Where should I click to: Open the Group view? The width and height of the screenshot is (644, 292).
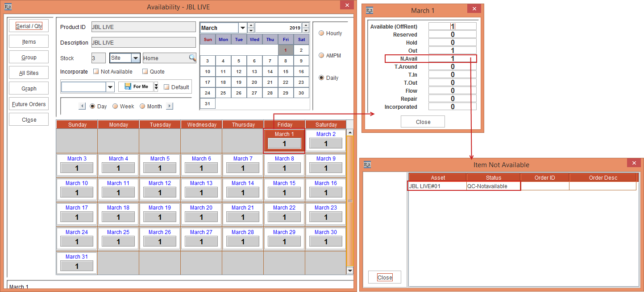[29, 57]
